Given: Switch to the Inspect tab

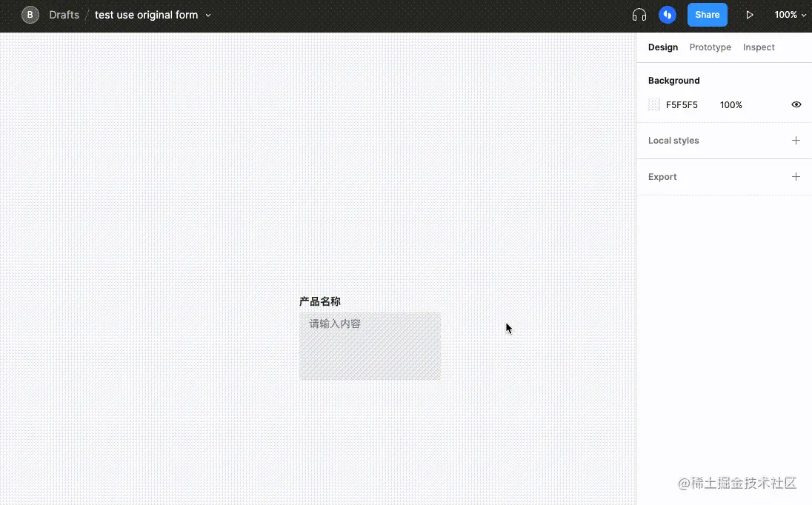Looking at the screenshot, I should pos(759,47).
